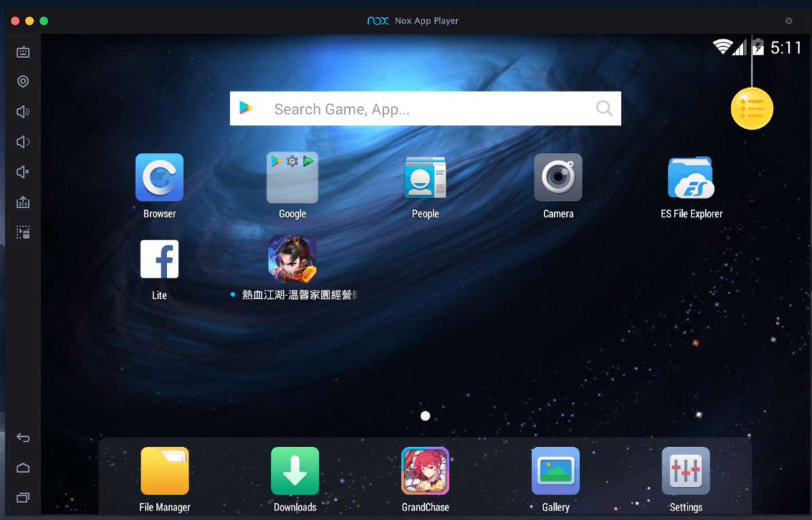Click the Google Play logo in search bar

point(246,108)
